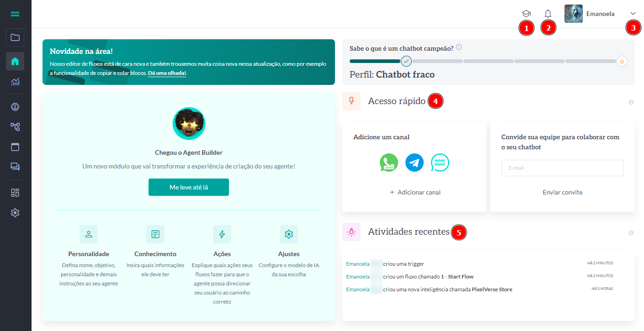Image resolution: width=644 pixels, height=331 pixels.
Task: Toggle the checkmark on the progress bar
Action: [406, 60]
